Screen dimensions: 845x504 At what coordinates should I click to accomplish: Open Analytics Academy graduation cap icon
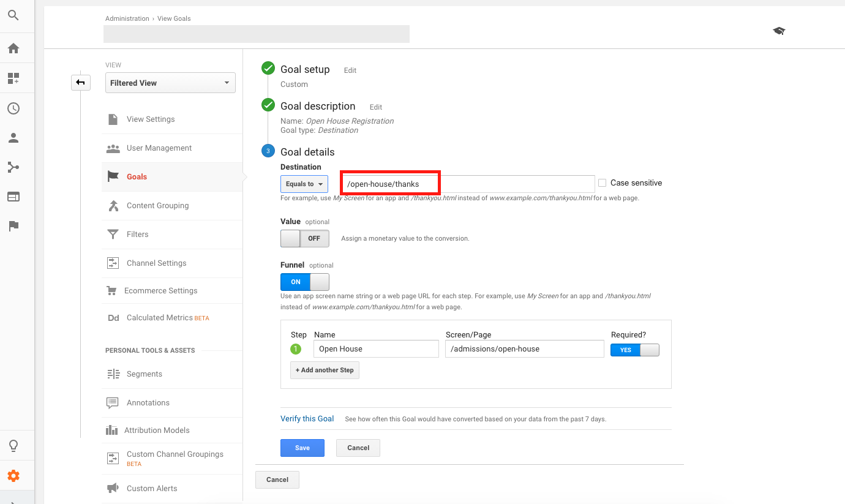coord(778,30)
